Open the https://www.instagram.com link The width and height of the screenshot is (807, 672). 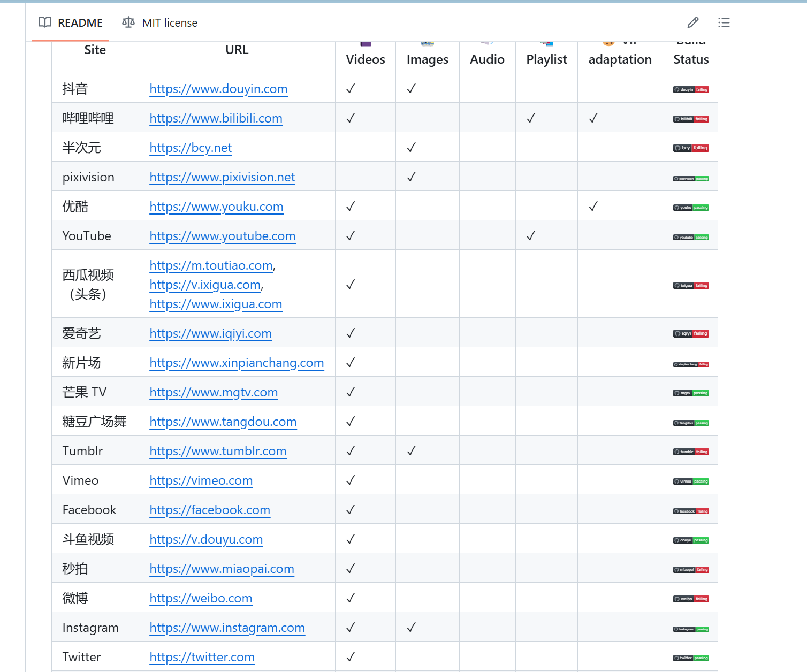pos(227,628)
